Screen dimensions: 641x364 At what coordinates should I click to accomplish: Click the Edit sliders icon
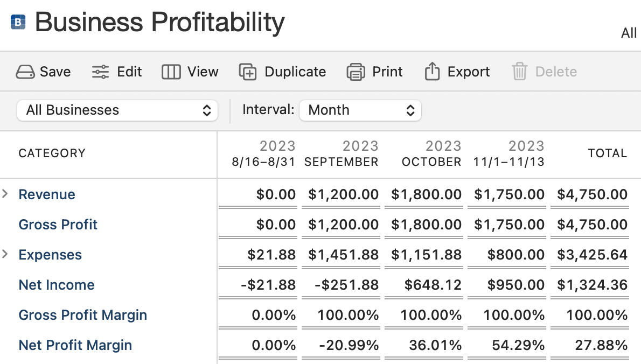[101, 72]
